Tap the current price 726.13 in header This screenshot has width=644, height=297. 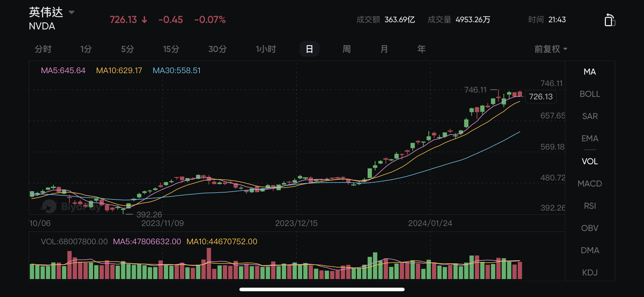click(124, 20)
